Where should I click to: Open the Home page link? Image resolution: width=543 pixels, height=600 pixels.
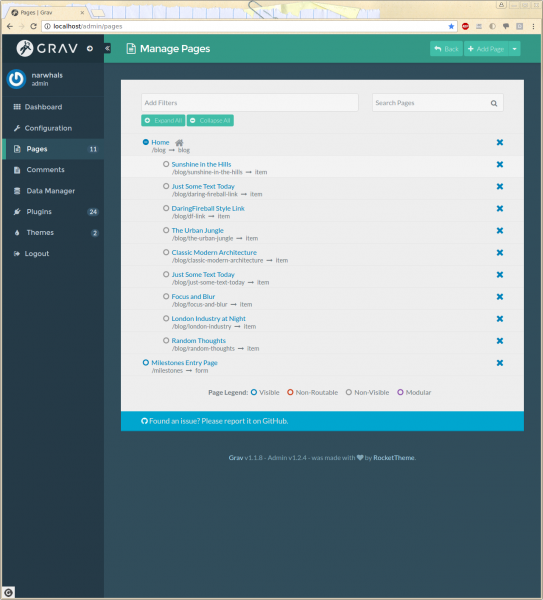tap(160, 142)
